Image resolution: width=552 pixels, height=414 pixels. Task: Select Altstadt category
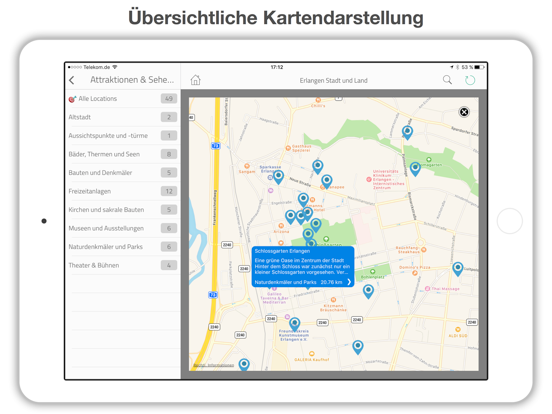(x=123, y=117)
